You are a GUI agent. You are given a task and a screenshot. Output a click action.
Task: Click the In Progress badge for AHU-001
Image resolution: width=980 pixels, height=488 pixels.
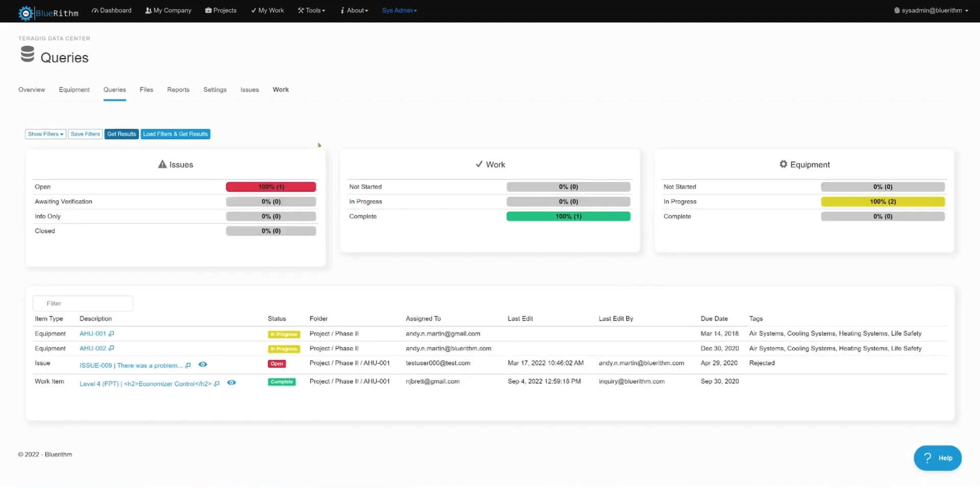(x=284, y=334)
